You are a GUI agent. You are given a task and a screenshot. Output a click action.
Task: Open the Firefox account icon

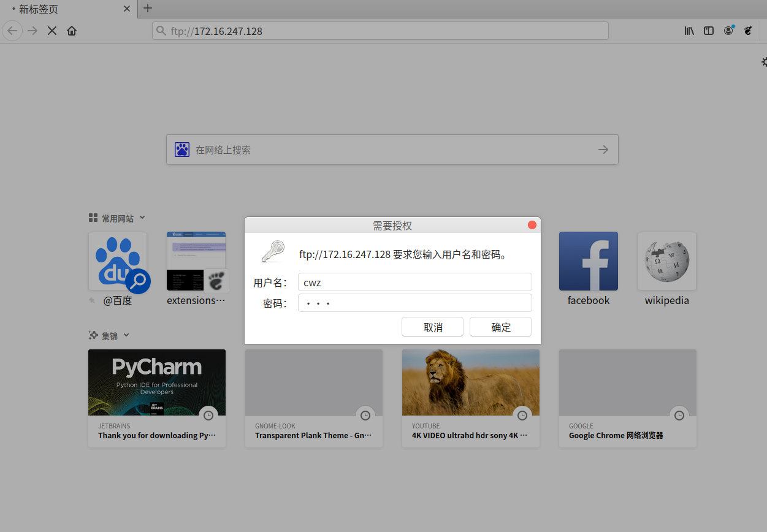(728, 30)
